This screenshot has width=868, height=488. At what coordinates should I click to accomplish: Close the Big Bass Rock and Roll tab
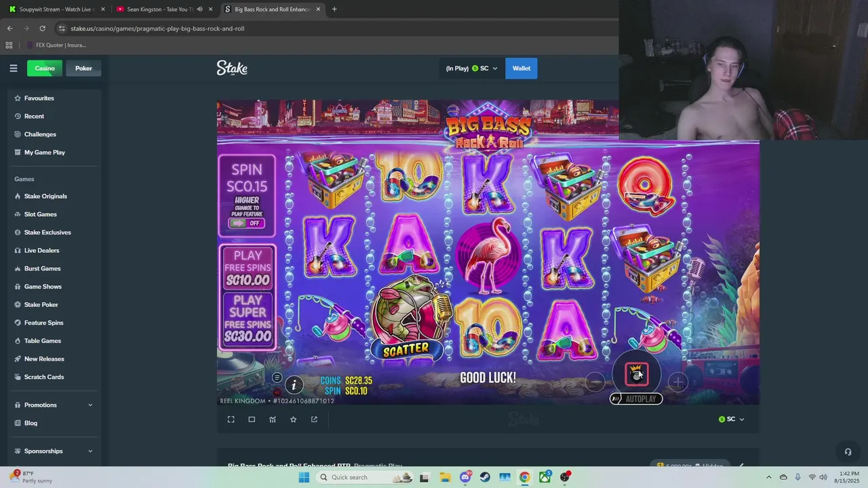coord(318,9)
